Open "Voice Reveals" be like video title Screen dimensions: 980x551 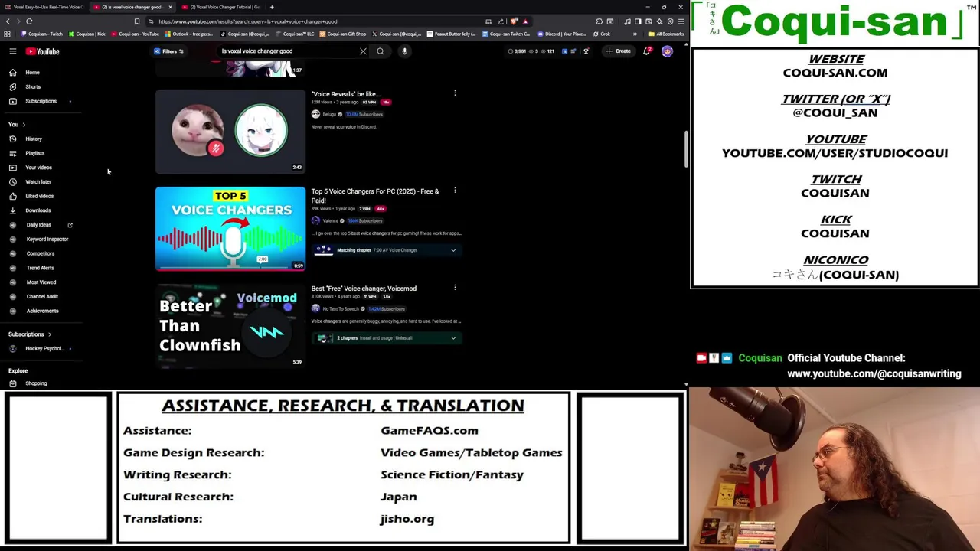(345, 94)
